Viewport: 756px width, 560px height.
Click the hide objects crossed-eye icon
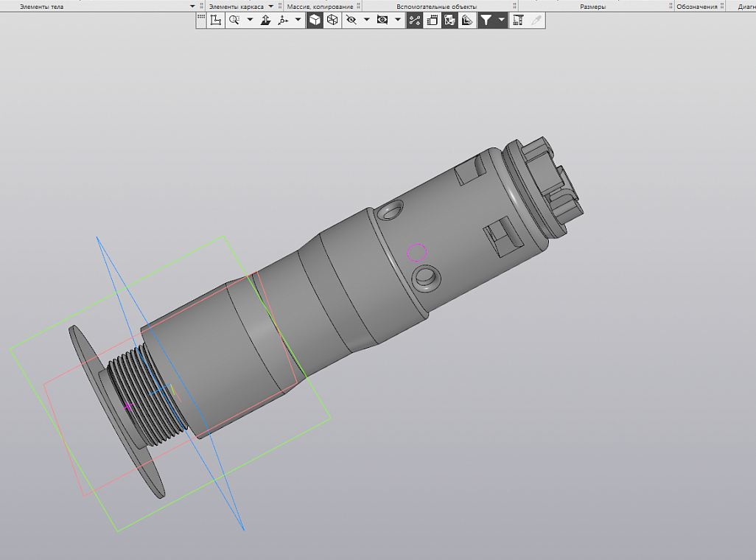351,21
